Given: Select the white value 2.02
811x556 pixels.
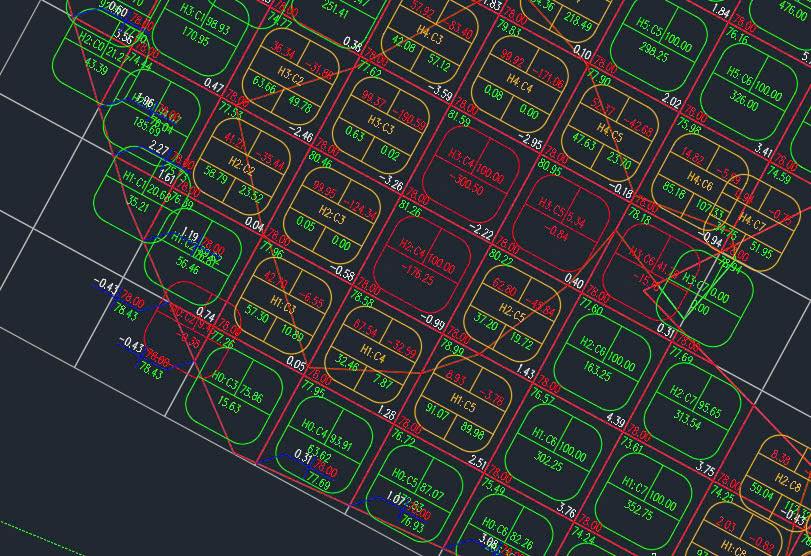Looking at the screenshot, I should click(672, 101).
